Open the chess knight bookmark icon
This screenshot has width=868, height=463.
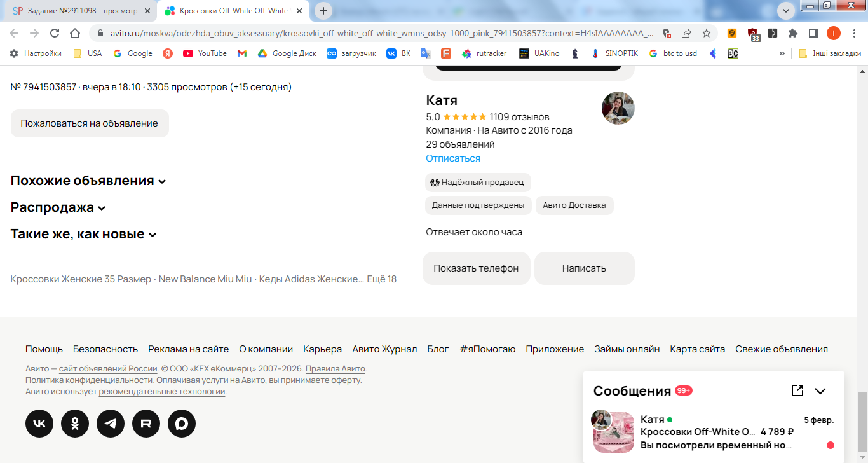tap(575, 53)
